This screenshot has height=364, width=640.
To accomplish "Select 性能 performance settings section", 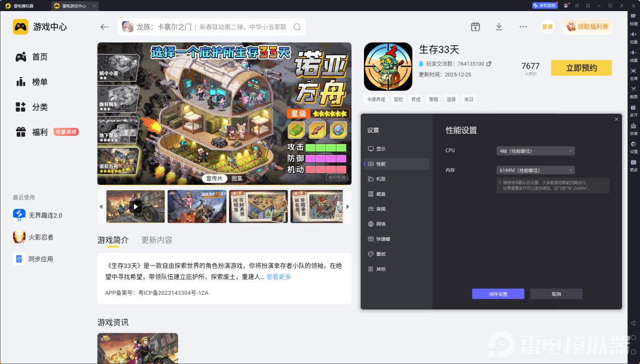I will click(x=396, y=164).
